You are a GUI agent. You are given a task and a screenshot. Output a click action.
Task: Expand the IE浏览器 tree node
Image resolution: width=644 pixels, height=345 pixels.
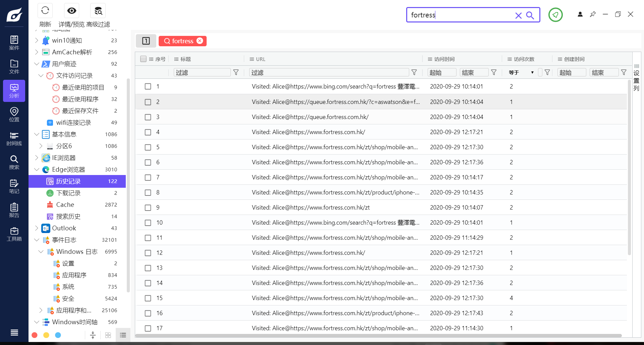[x=37, y=158]
